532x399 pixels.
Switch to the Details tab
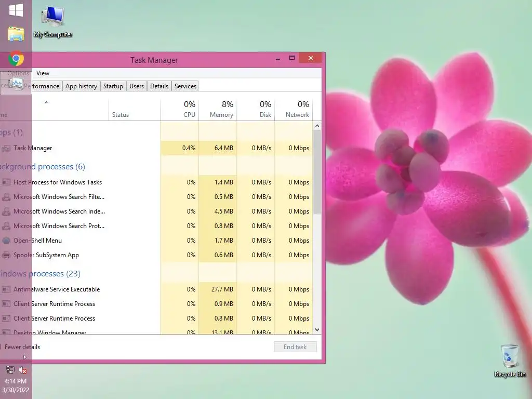click(159, 86)
